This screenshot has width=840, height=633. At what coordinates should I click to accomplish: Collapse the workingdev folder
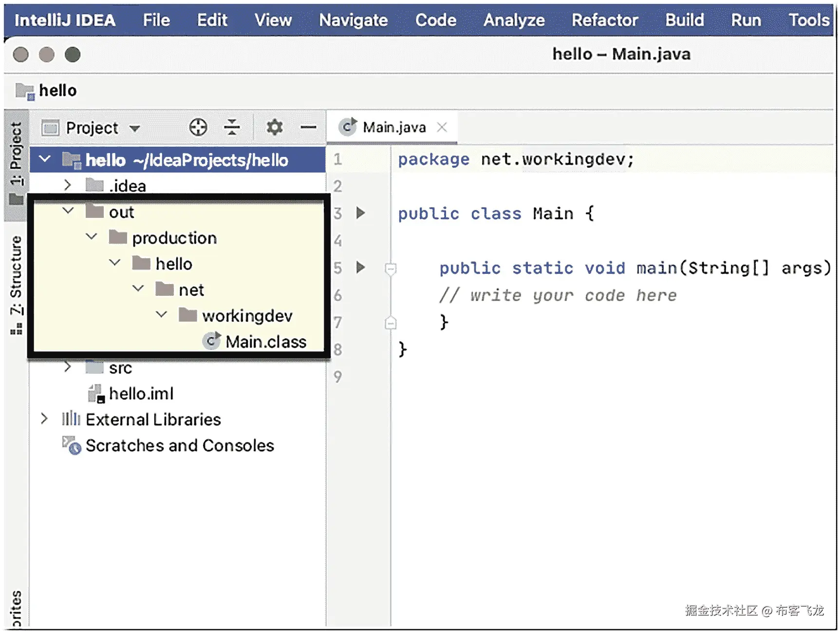click(162, 315)
